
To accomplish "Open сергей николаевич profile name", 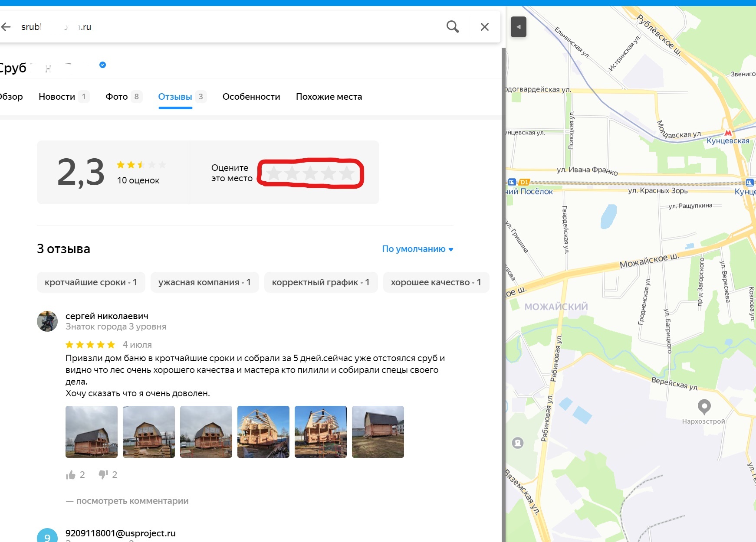I will coord(107,316).
